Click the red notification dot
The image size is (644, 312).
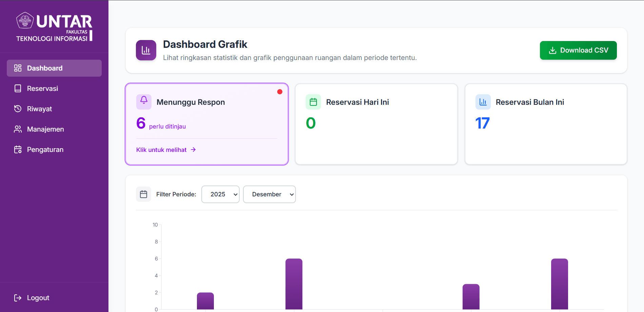[x=280, y=92]
